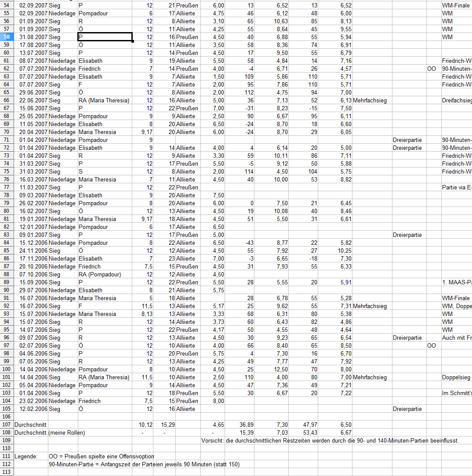Select row header 58
This screenshot has width=472, height=476.
(x=7, y=37)
